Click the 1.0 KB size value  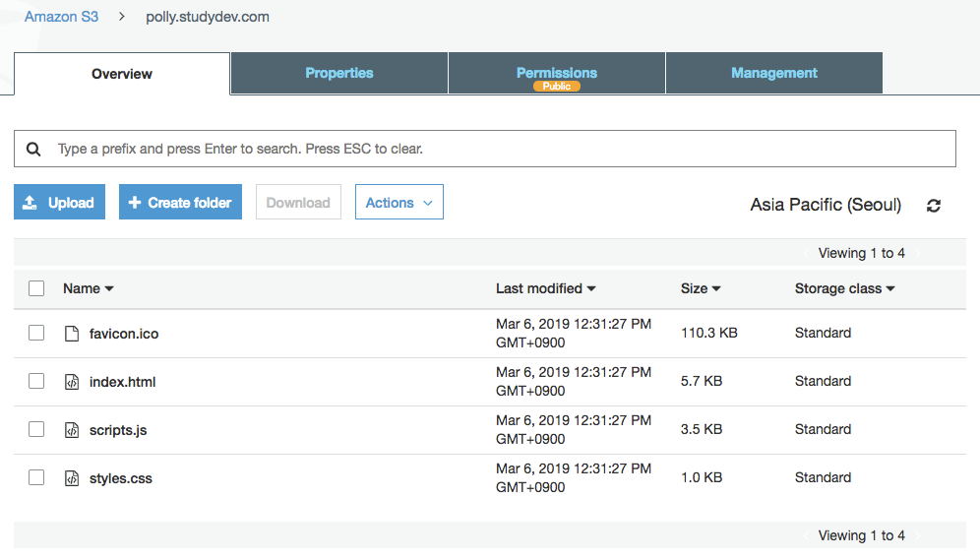click(702, 477)
